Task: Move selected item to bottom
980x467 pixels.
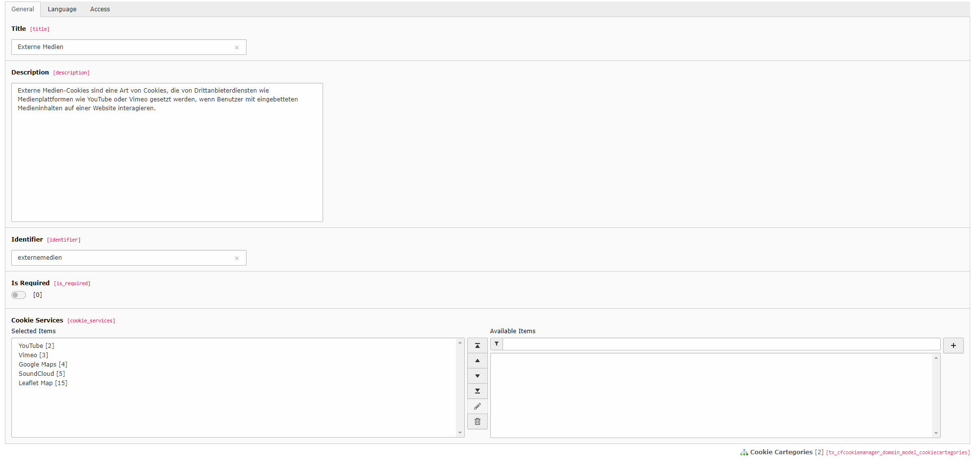Action: tap(477, 391)
